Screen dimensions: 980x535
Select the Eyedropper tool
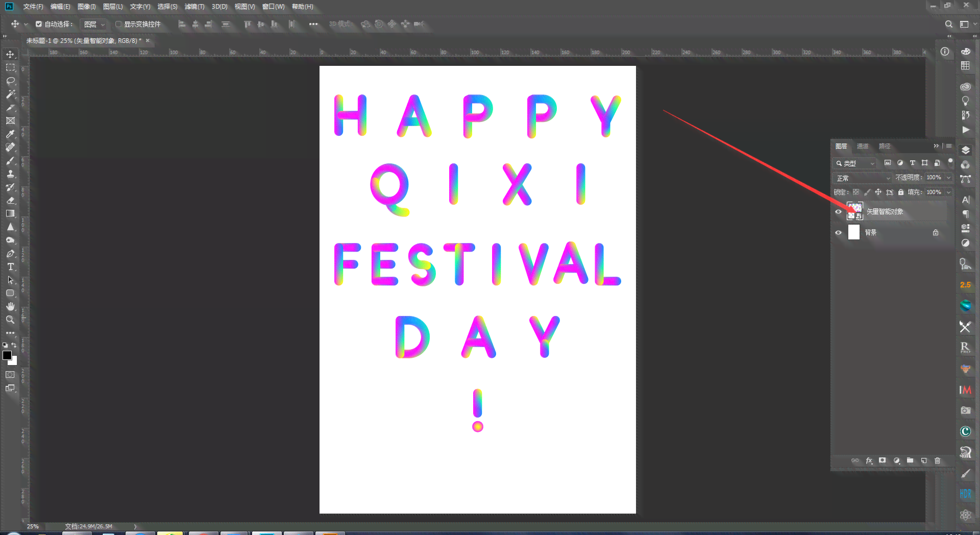[x=10, y=134]
